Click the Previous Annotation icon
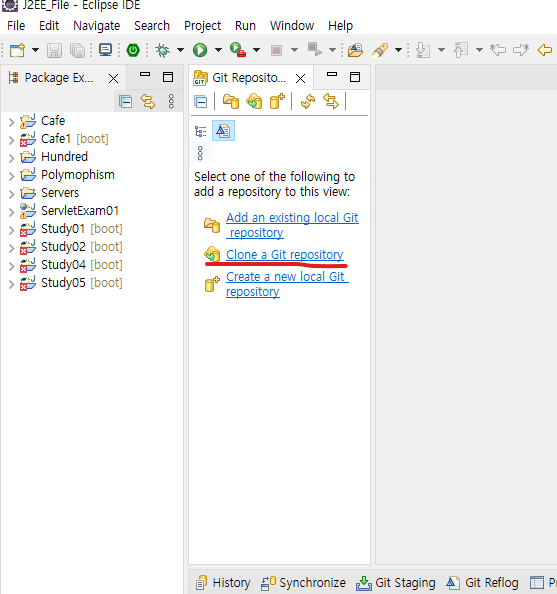 [x=461, y=50]
